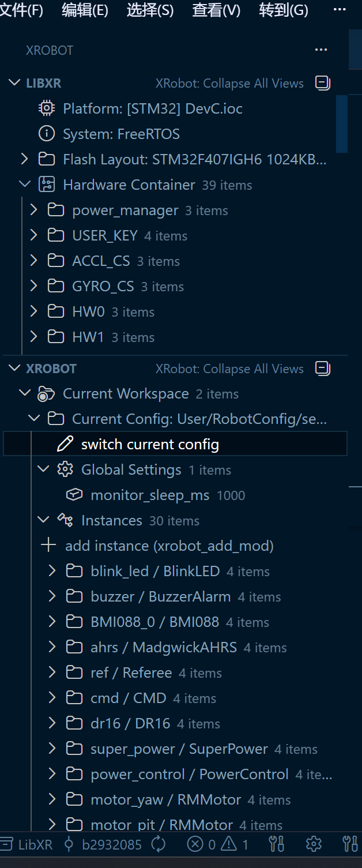362x868 pixels.
Task: Open the first wrench settings icon in status bar
Action: point(276,844)
